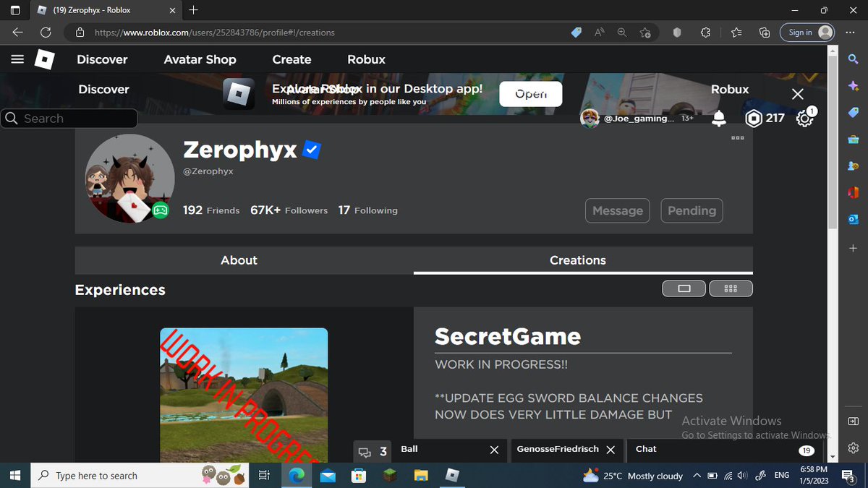
Task: Open the shopping price tag icon in address bar
Action: (x=576, y=33)
